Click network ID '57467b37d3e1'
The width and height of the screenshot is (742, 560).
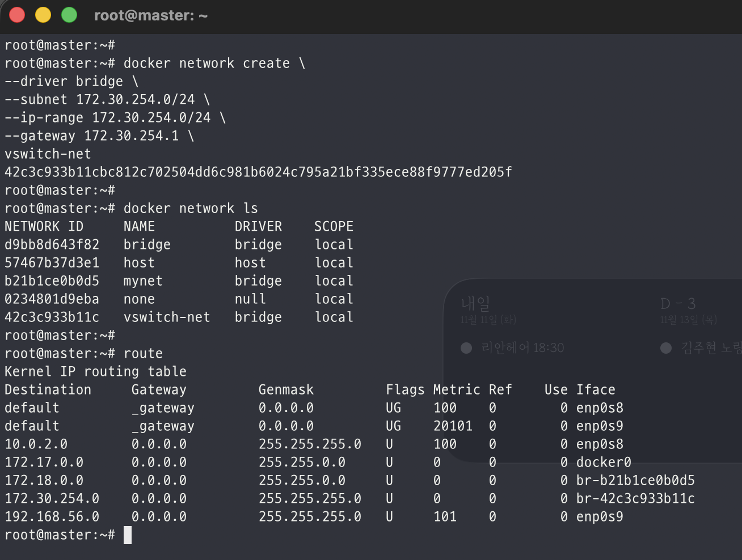pos(52,263)
